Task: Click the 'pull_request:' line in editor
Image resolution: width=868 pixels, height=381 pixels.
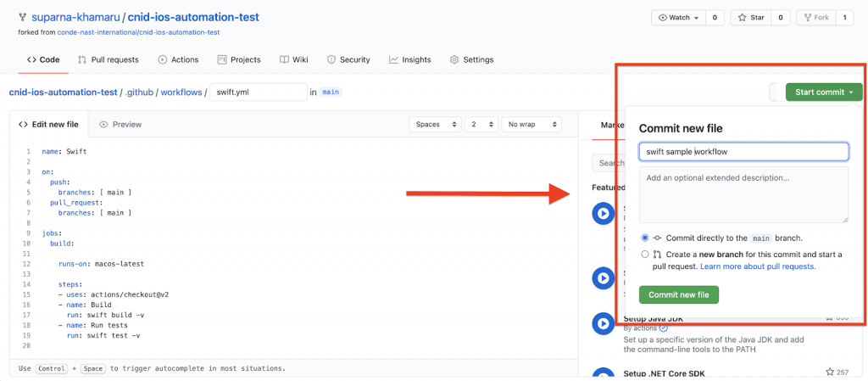Action: [x=76, y=203]
